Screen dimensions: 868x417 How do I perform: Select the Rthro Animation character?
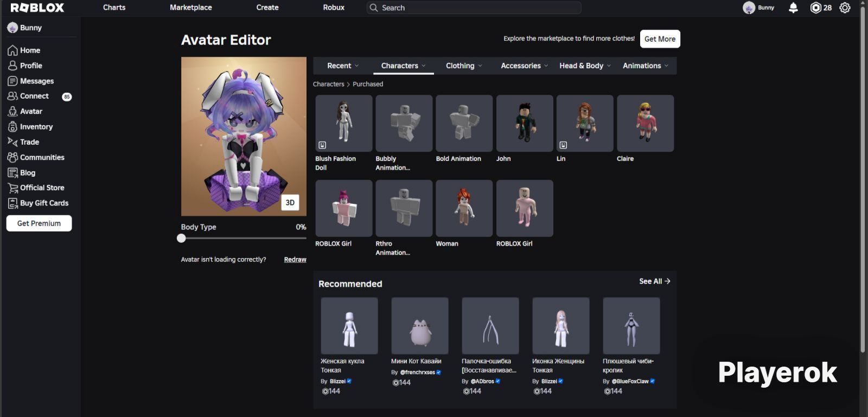(404, 208)
